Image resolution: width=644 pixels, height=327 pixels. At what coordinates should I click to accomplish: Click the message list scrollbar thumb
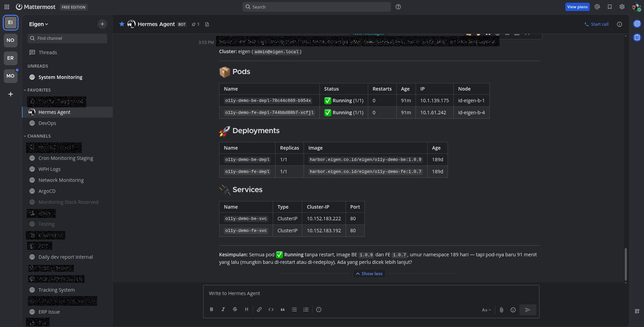[x=625, y=264]
